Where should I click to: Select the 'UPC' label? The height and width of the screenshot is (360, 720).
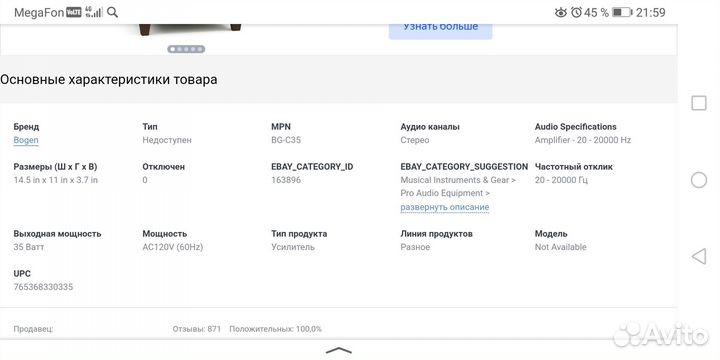click(x=22, y=274)
